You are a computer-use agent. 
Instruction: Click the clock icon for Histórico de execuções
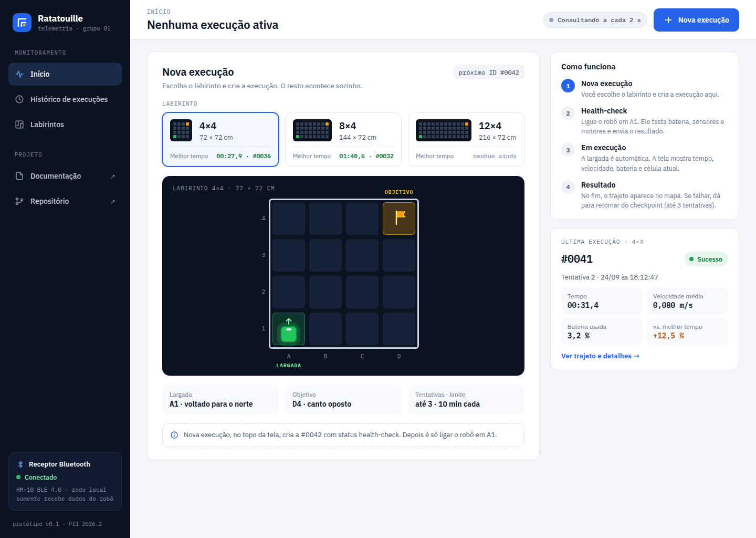19,99
